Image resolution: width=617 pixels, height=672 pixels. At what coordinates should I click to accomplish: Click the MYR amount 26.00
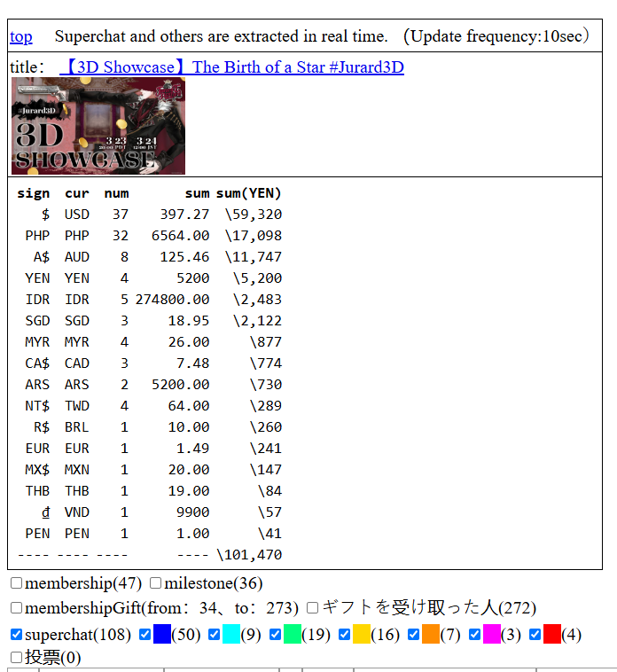[189, 342]
